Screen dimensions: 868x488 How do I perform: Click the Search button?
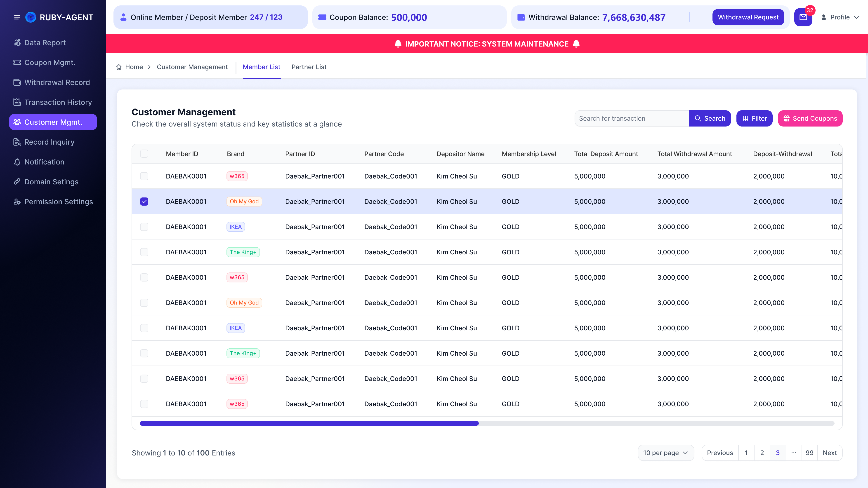point(710,119)
